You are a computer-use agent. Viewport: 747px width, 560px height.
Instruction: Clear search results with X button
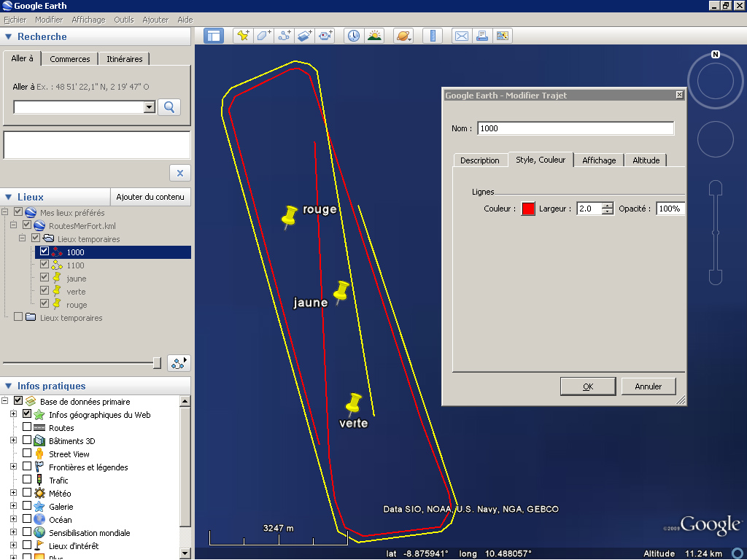[x=180, y=173]
